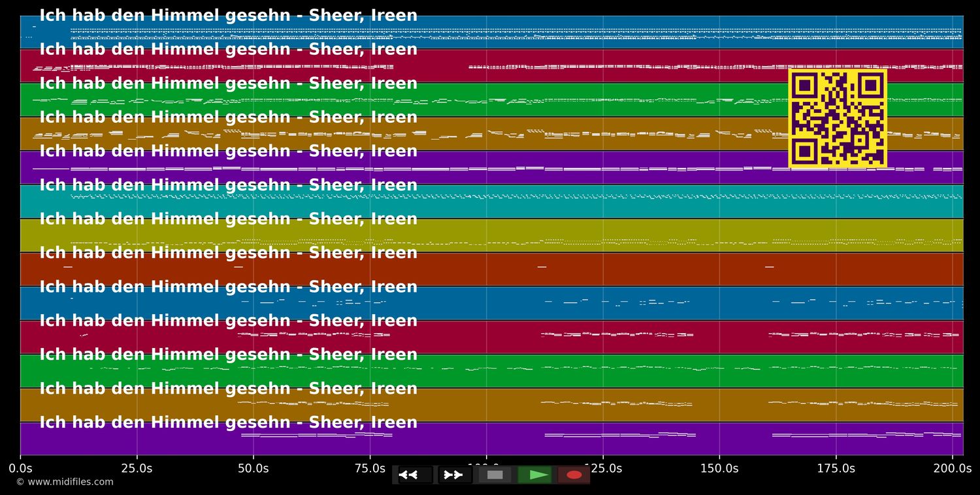Select the track title on the teal track
Image resolution: width=980 pixels, height=495 pixels.
pyautogui.click(x=229, y=185)
